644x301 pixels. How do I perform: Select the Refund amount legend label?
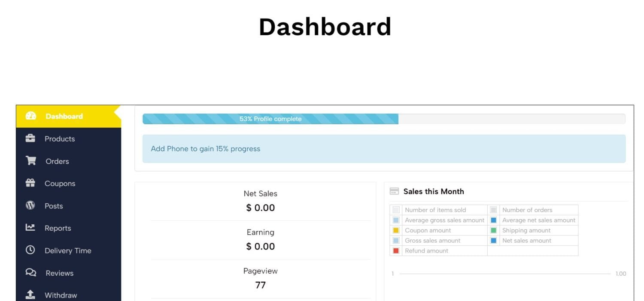coord(426,251)
